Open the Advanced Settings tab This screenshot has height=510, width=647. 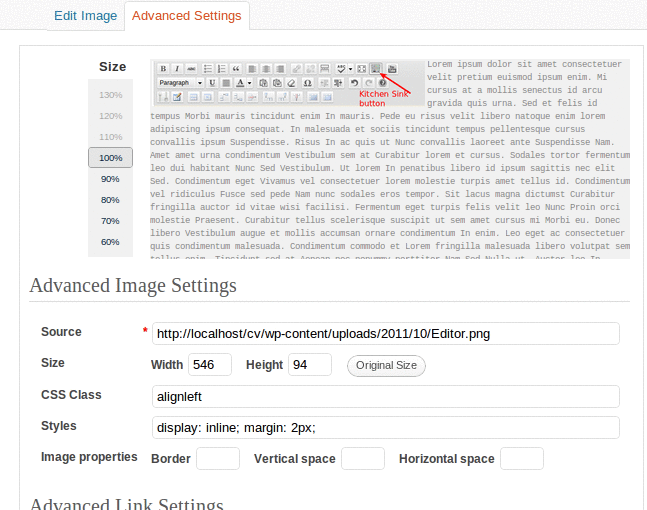186,16
